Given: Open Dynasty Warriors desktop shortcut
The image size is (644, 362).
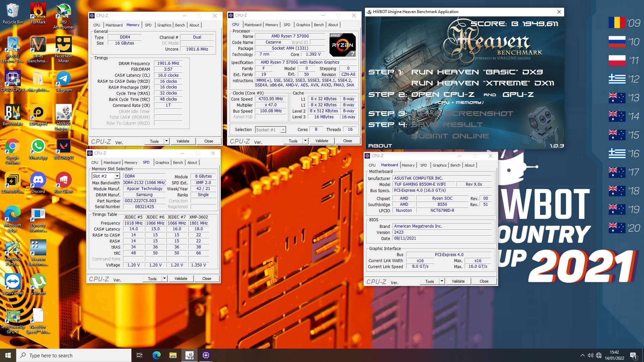Looking at the screenshot, I should pyautogui.click(x=38, y=219).
